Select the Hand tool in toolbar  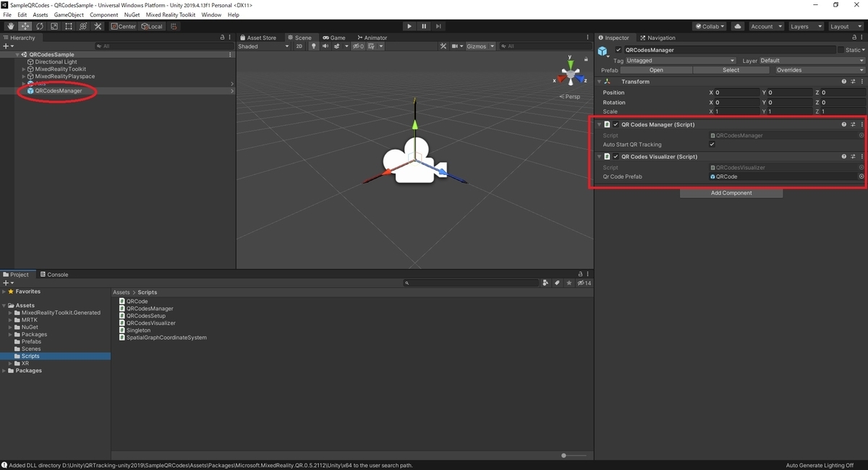tap(11, 26)
